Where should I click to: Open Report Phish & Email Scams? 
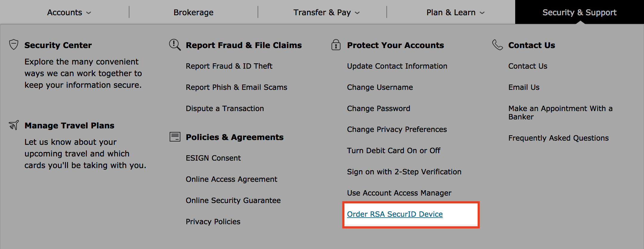236,87
